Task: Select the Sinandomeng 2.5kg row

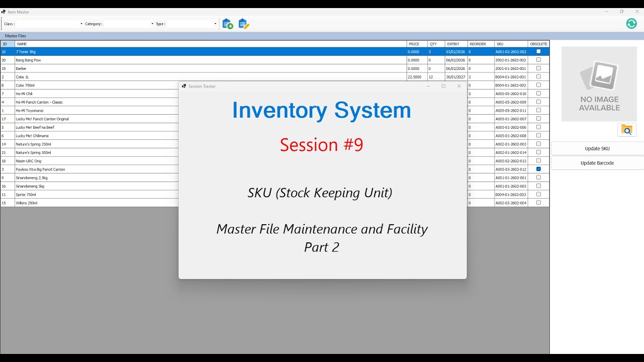Action: [x=90, y=177]
